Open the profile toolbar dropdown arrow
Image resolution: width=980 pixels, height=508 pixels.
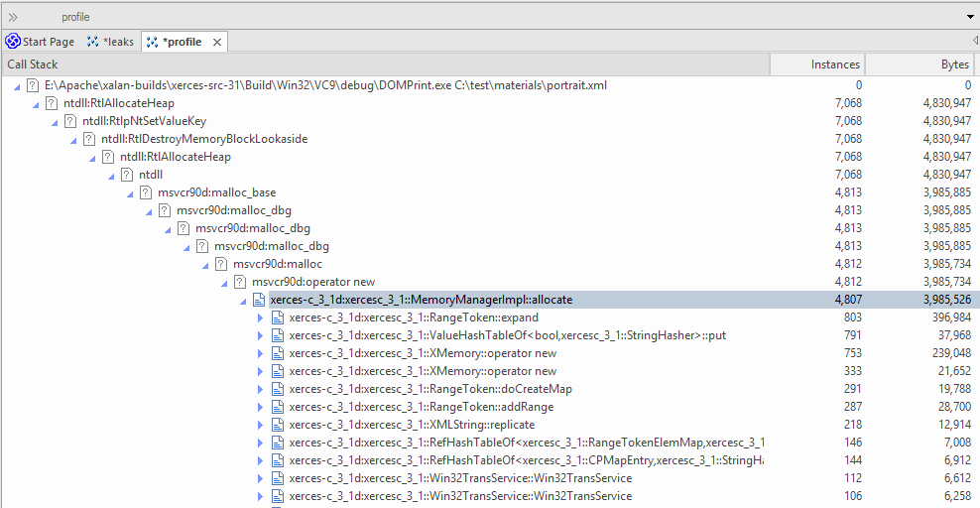pos(969,17)
